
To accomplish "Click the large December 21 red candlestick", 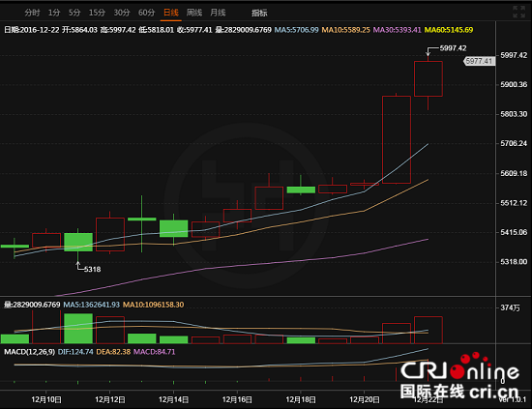I will (x=397, y=139).
